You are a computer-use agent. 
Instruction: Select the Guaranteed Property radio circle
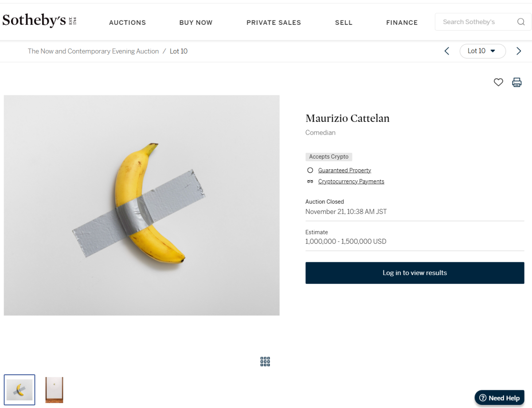point(310,170)
